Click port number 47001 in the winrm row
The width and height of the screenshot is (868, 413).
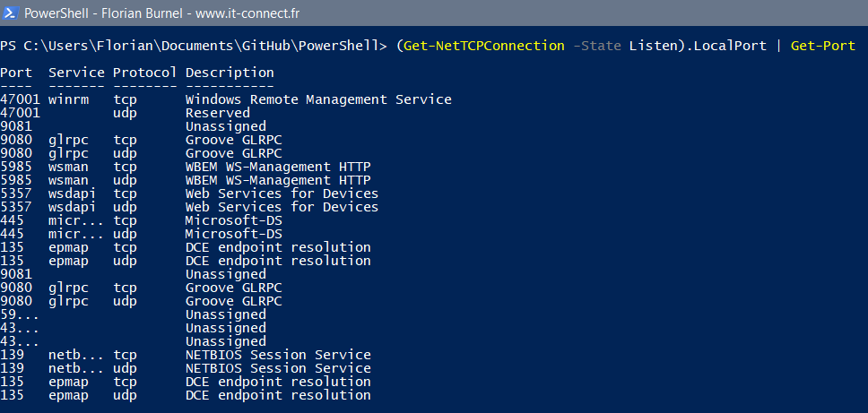click(x=20, y=99)
